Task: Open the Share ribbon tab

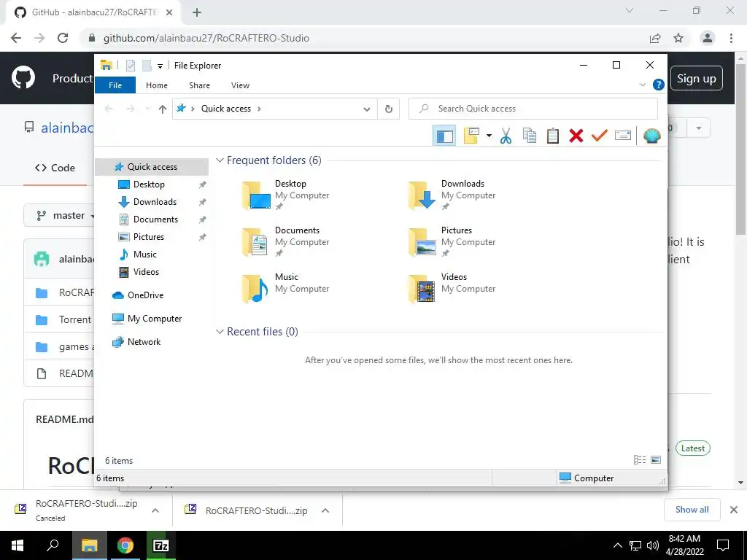Action: pyautogui.click(x=199, y=85)
